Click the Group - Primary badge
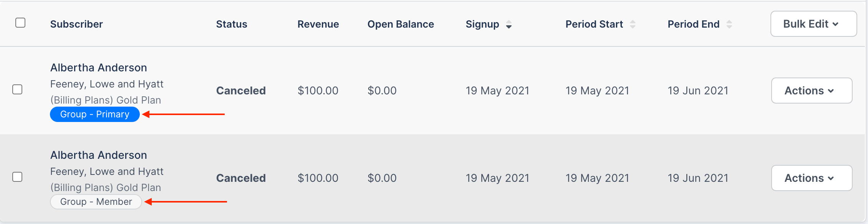The height and width of the screenshot is (224, 868). click(x=95, y=114)
